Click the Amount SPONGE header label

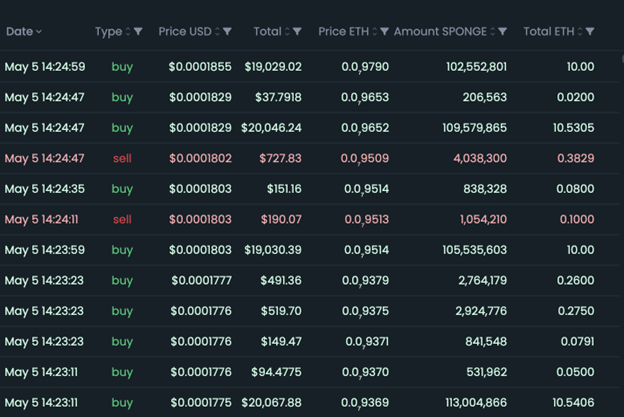(x=440, y=32)
